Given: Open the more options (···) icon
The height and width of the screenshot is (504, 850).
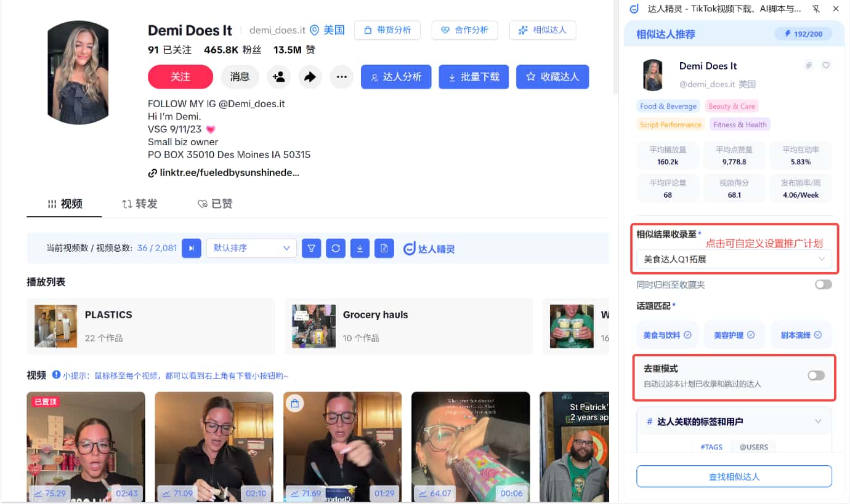Looking at the screenshot, I should click(341, 77).
